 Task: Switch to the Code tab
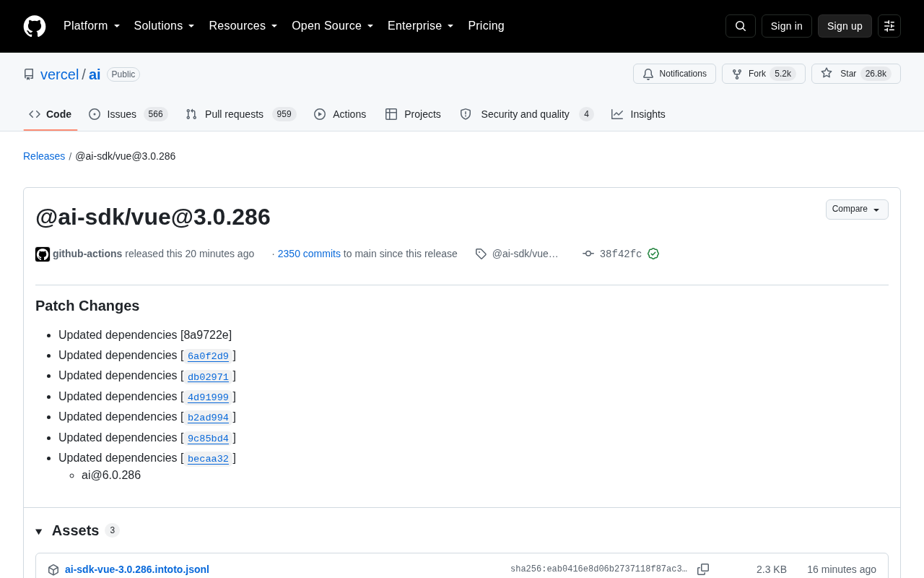51,114
